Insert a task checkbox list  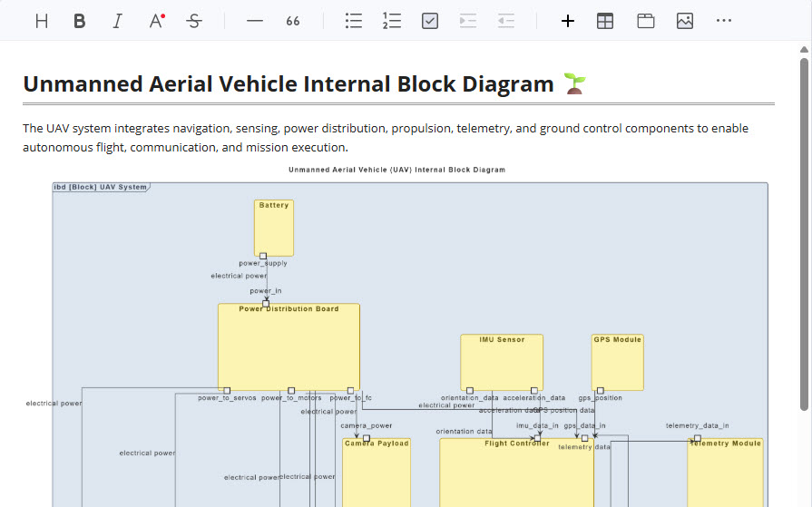point(430,21)
